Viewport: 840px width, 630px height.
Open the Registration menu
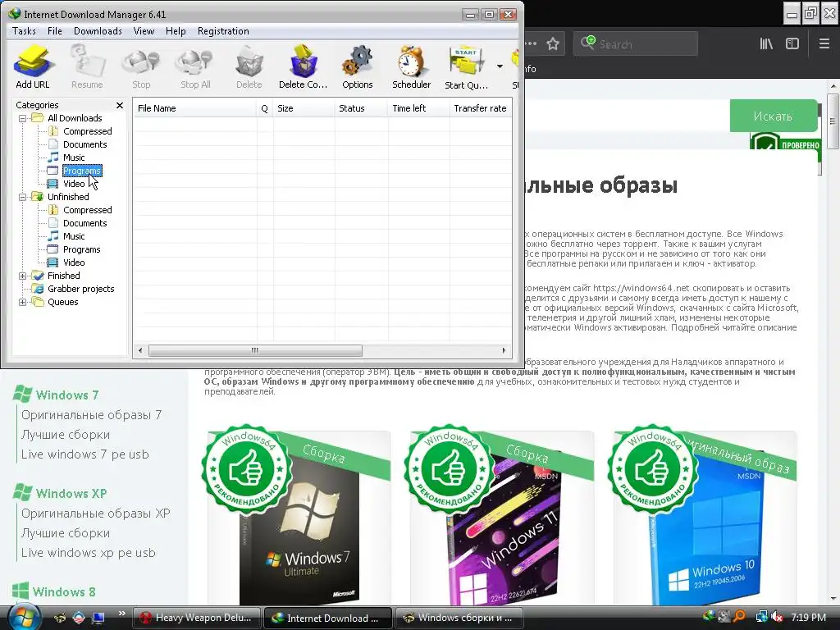(223, 31)
